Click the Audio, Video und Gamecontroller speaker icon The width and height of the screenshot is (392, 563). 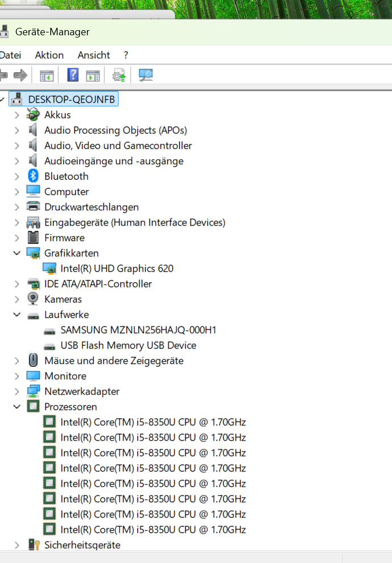(33, 146)
